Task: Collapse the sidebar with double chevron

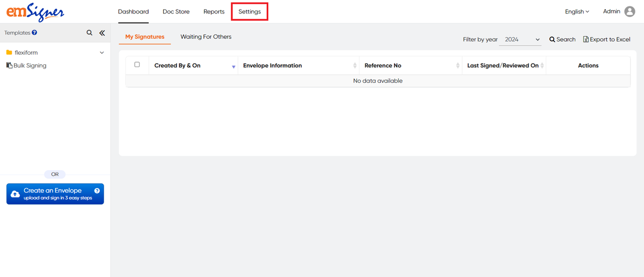Action: coord(102,33)
